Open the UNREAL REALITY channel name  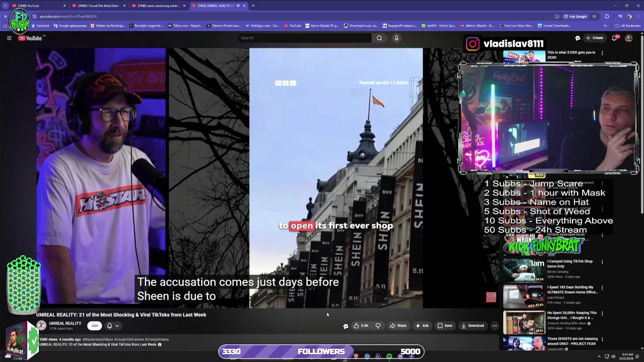coord(65,323)
